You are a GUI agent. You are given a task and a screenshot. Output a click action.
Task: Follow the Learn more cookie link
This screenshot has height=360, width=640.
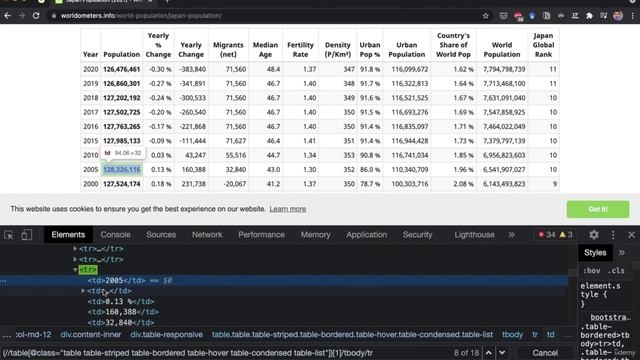pos(287,209)
